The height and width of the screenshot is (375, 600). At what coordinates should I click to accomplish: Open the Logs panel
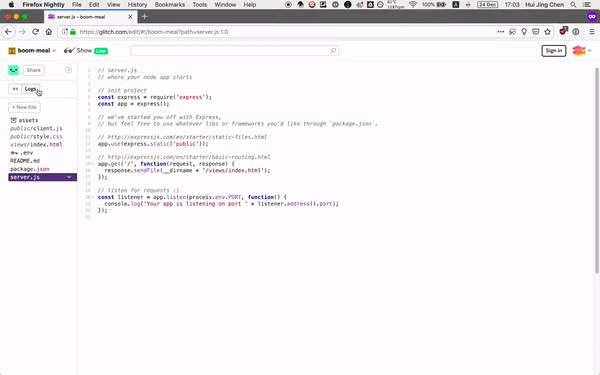(30, 89)
